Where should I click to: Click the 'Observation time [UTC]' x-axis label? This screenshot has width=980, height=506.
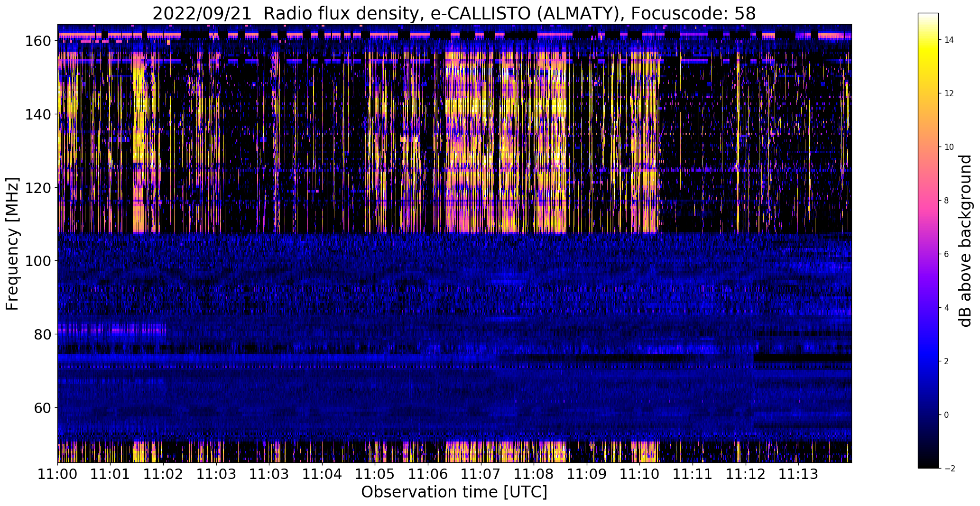click(454, 492)
